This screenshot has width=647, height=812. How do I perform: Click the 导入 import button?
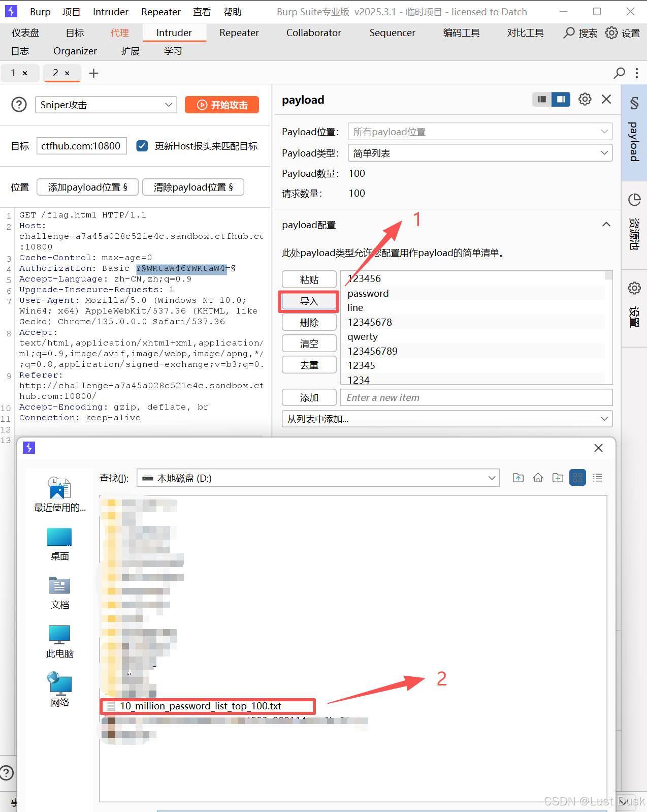[309, 301]
